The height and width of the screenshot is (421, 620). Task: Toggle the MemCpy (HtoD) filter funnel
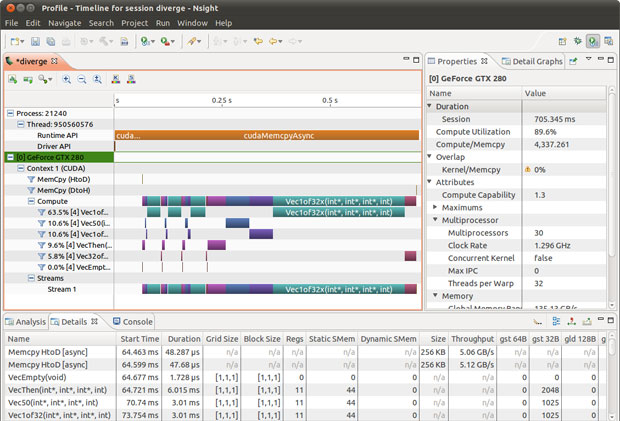29,179
